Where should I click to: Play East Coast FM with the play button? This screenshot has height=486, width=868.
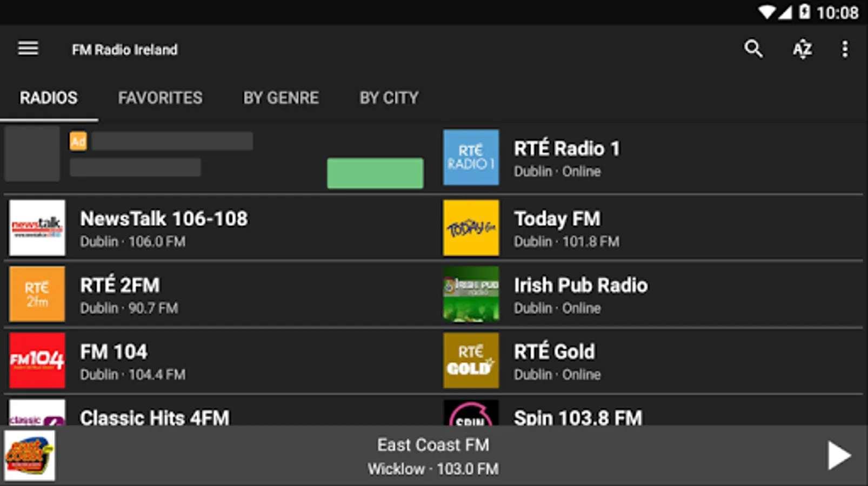point(839,456)
